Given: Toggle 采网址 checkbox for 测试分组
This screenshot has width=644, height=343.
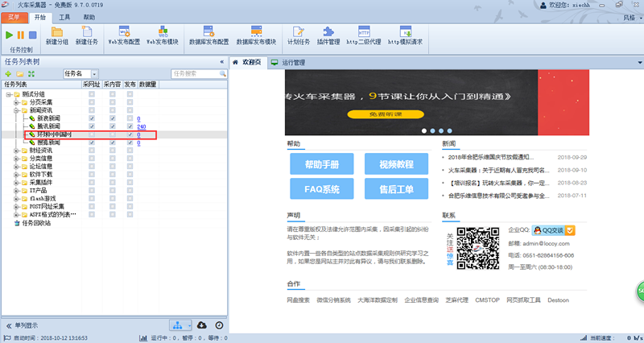Looking at the screenshot, I should coord(92,94).
